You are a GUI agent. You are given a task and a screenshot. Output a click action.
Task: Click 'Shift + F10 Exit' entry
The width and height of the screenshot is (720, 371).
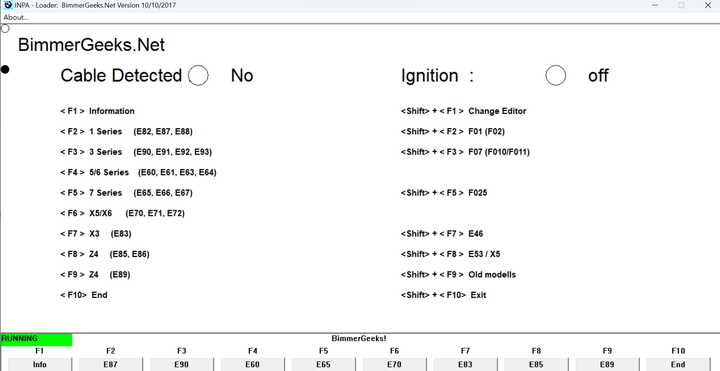point(443,295)
